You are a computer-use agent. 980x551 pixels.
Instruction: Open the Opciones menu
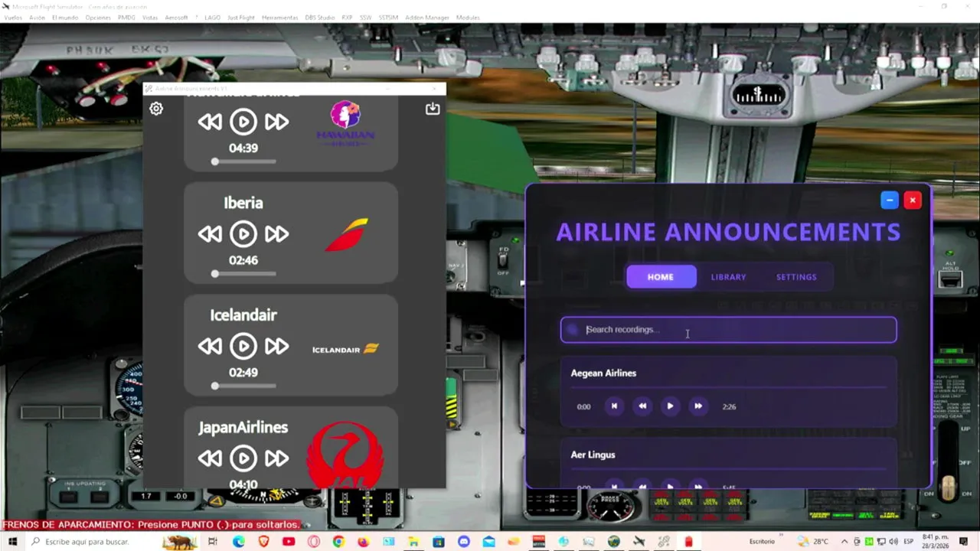pyautogui.click(x=98, y=18)
